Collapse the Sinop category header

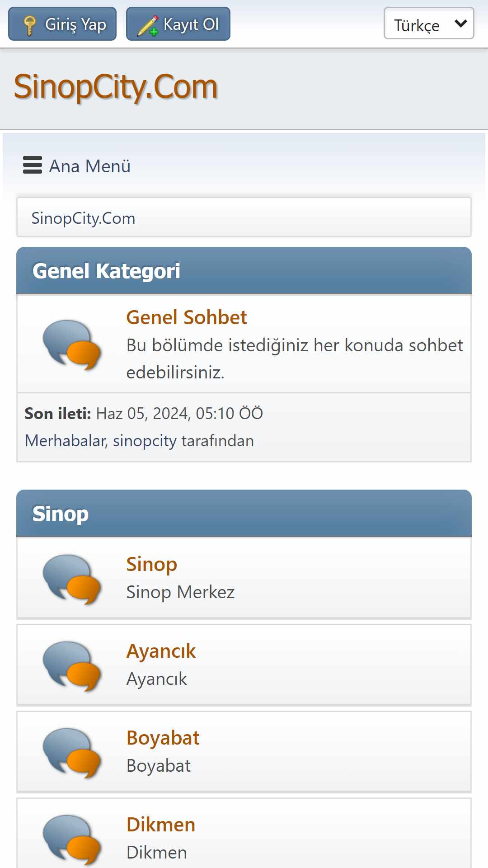[x=244, y=514]
